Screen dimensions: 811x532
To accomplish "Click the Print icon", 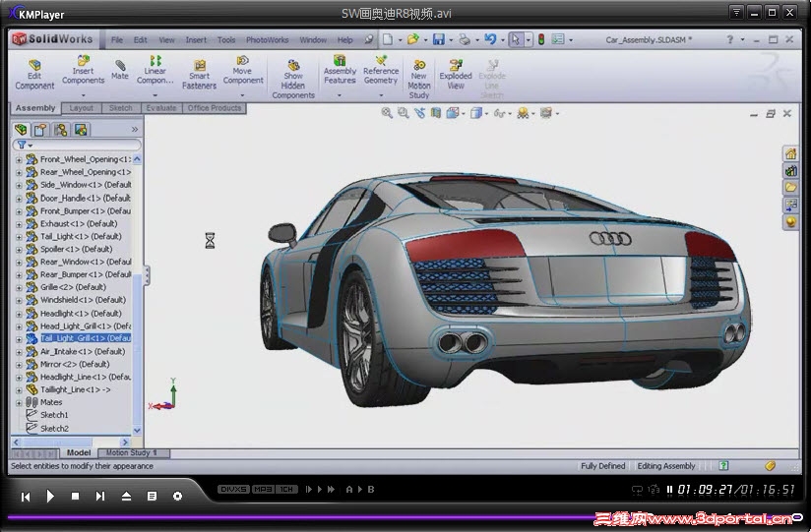I will [464, 39].
